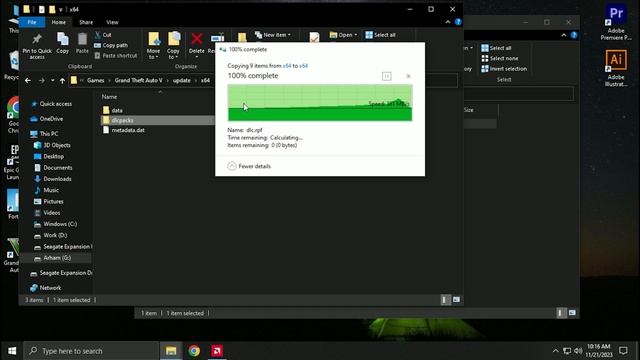Click Invert selection in back window

point(504,69)
